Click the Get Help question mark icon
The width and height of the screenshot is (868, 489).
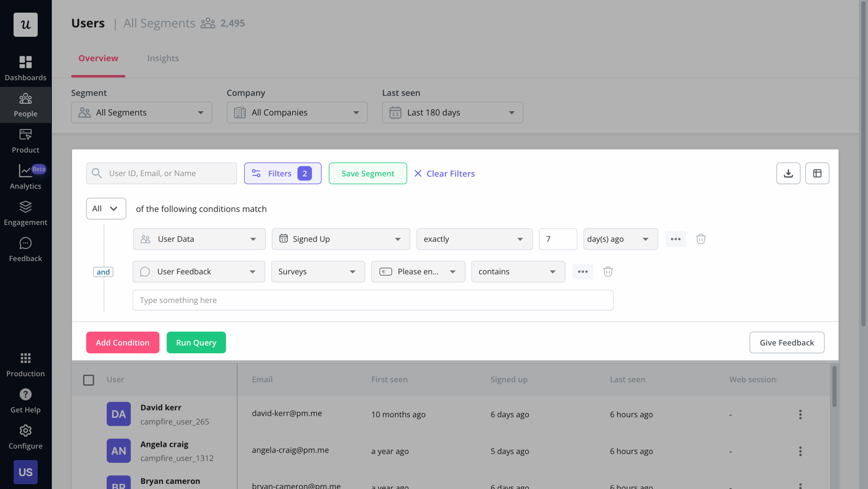coord(25,394)
